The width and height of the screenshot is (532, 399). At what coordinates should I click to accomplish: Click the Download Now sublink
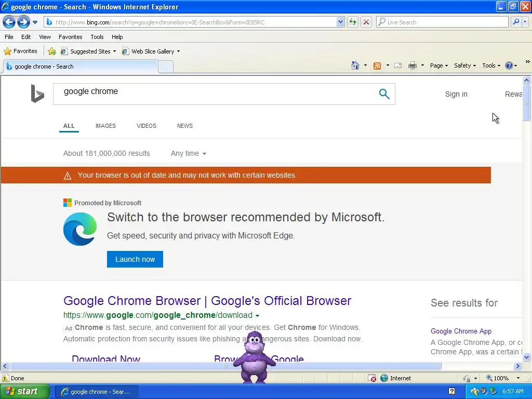click(x=106, y=358)
